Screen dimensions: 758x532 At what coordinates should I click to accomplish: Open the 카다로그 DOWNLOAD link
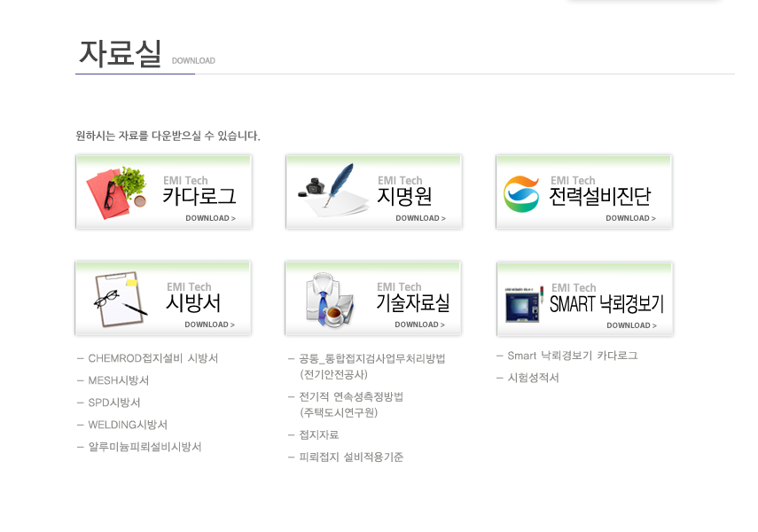(x=210, y=218)
